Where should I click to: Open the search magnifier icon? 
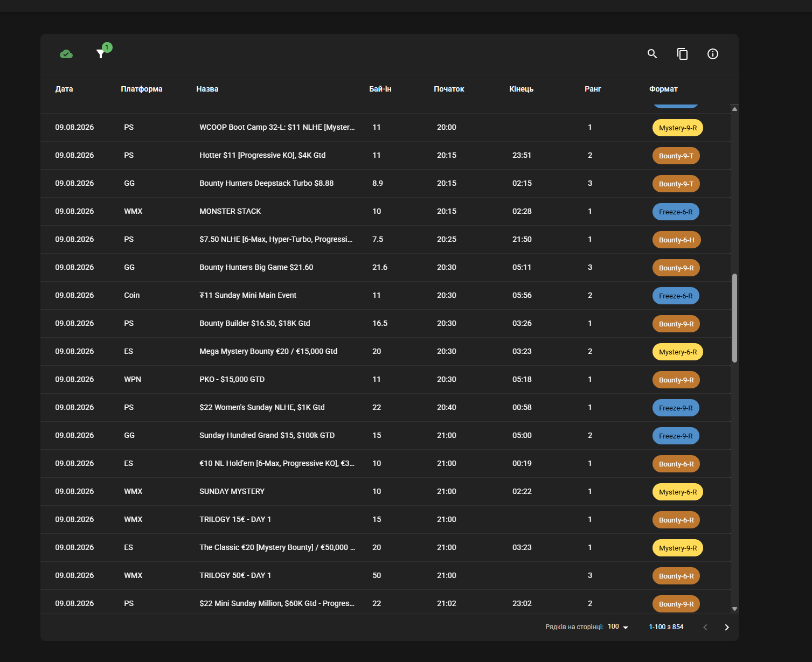pyautogui.click(x=652, y=54)
